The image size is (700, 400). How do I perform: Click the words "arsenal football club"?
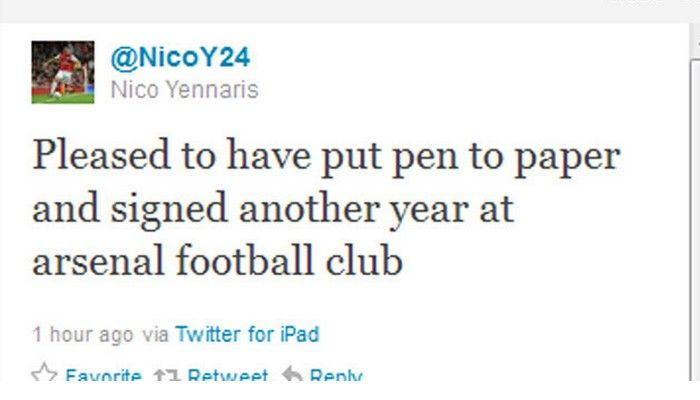(217, 262)
